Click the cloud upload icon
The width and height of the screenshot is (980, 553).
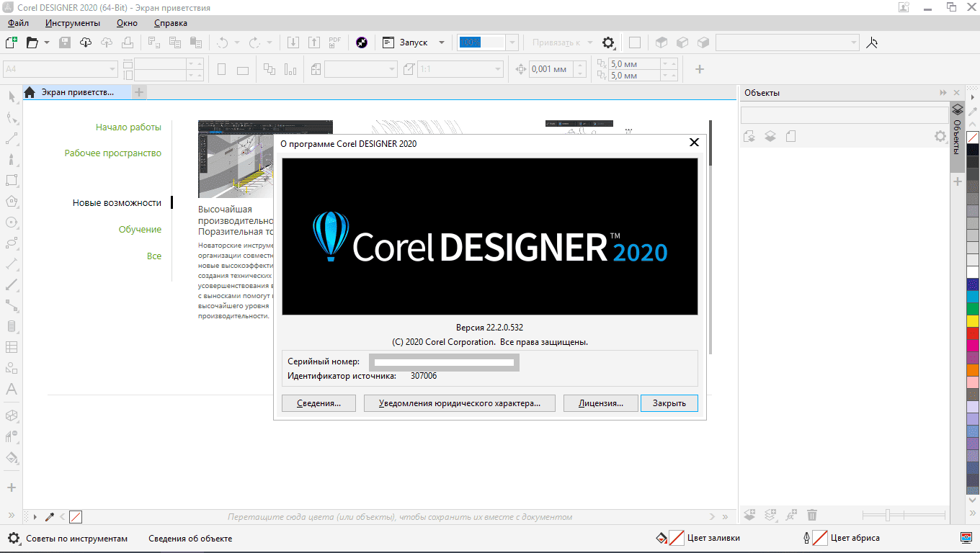(x=107, y=42)
